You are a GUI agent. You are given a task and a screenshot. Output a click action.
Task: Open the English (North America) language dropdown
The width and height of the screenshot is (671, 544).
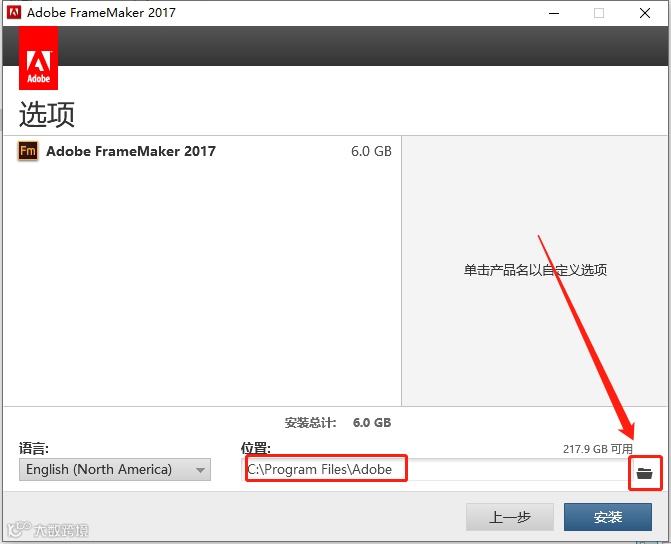click(115, 470)
